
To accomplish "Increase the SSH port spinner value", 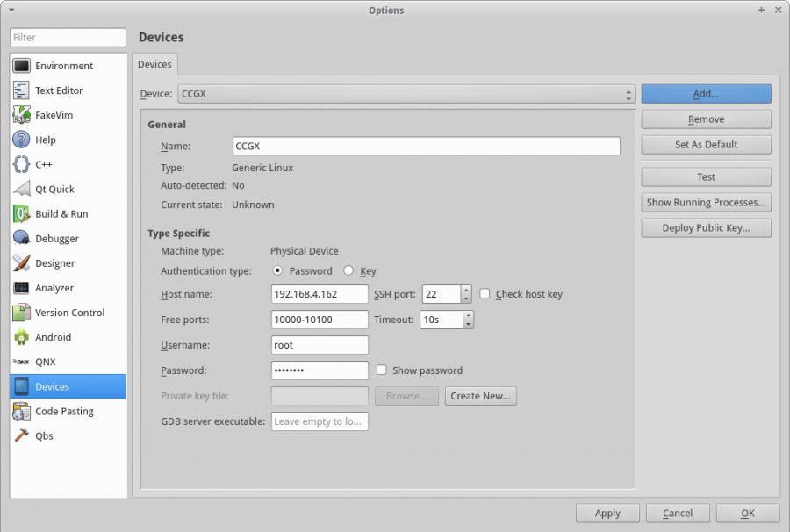I will tap(467, 290).
